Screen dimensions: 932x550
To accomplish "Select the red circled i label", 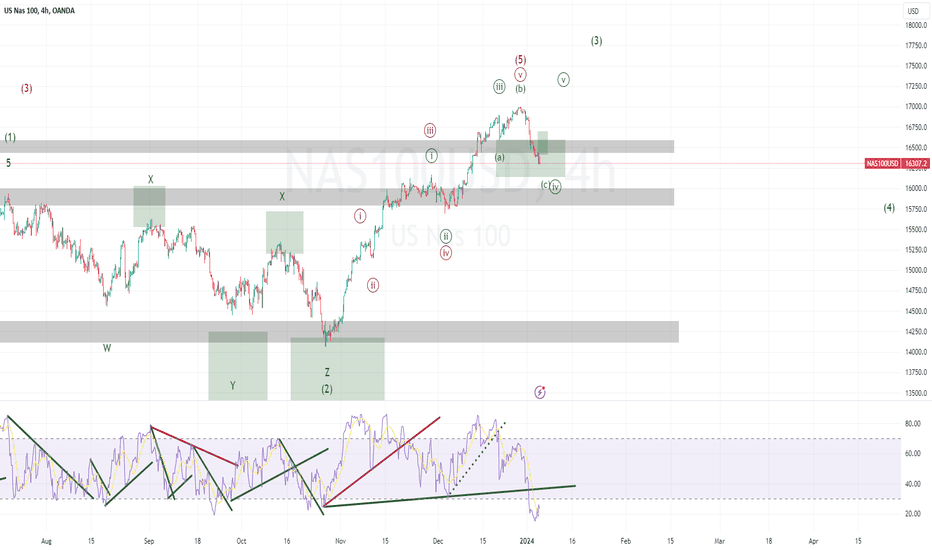I will point(360,216).
